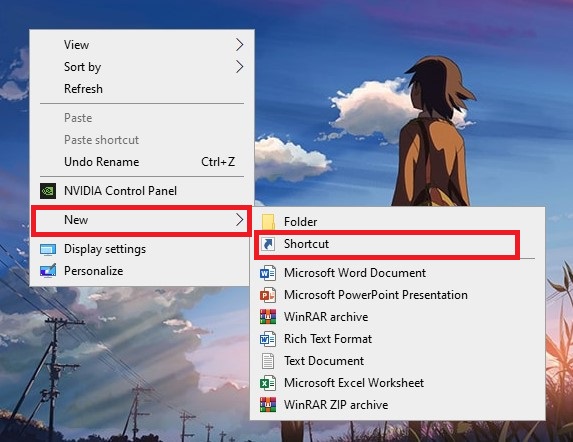The width and height of the screenshot is (573, 442).
Task: Click the Text Document page icon
Action: [268, 361]
